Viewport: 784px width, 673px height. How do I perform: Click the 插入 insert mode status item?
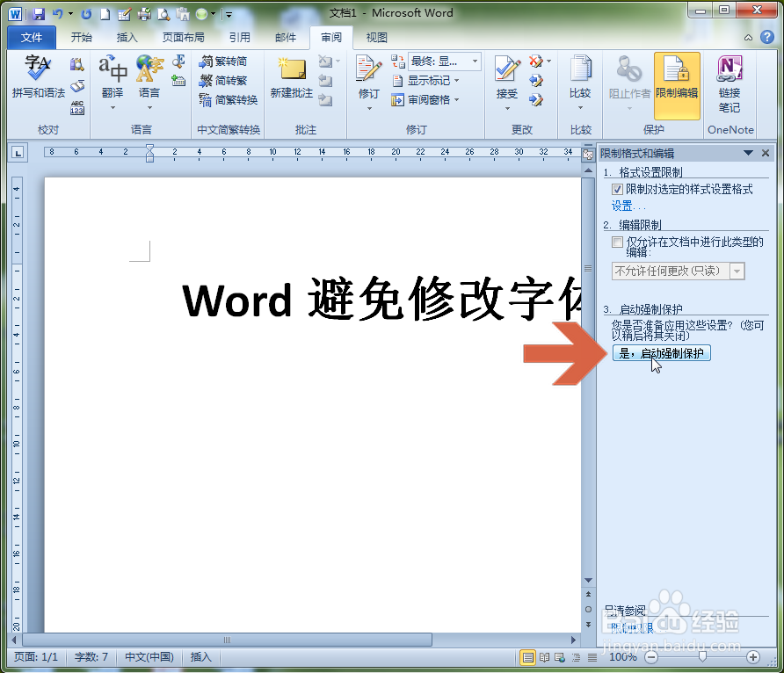200,657
